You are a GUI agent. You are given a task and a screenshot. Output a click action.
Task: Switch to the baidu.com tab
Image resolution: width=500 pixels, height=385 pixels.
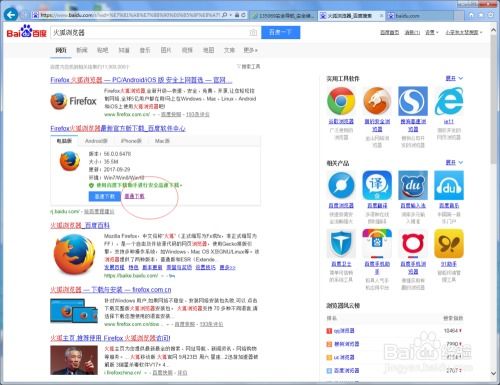coord(419,16)
